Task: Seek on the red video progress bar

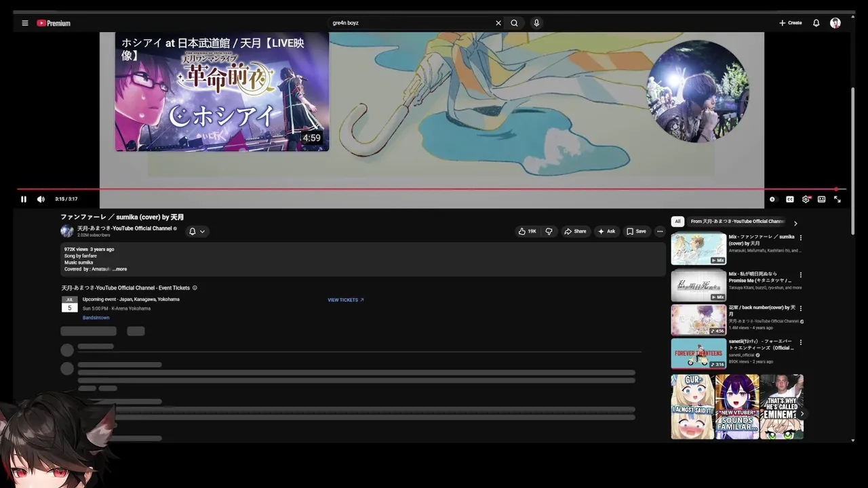Action: 431,189
